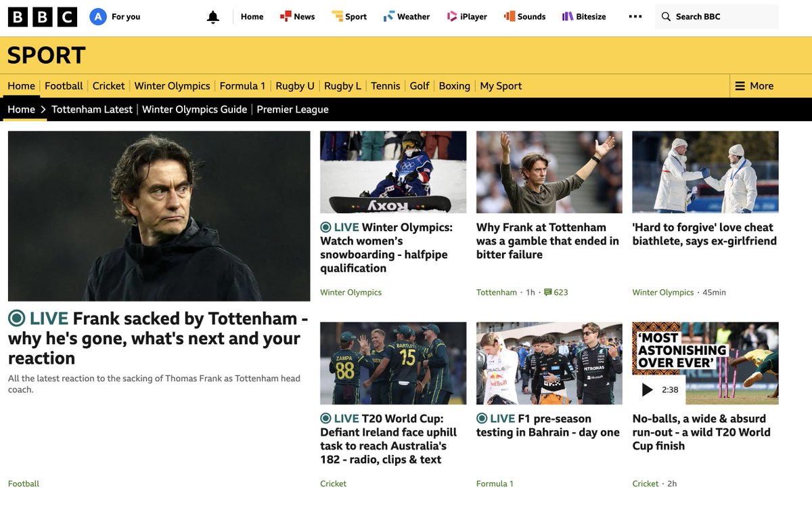Image resolution: width=812 pixels, height=510 pixels.
Task: Open F1 drivers Bahrain thumbnail
Action: [549, 364]
